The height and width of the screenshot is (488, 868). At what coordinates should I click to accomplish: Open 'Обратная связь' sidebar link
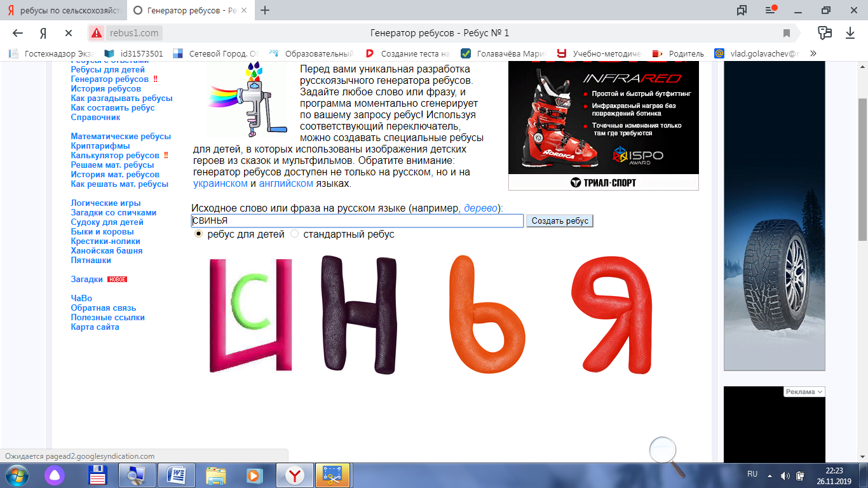pyautogui.click(x=104, y=308)
